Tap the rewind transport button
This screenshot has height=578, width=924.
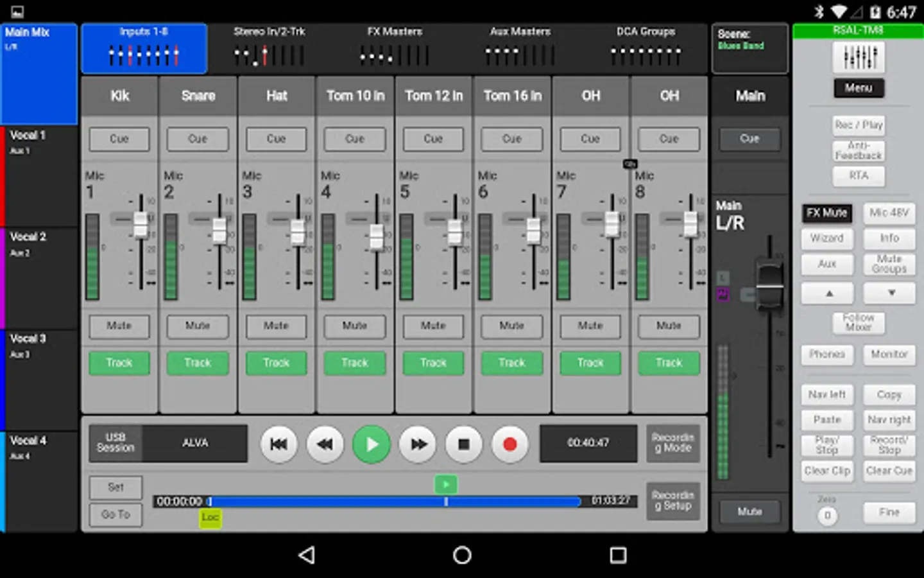[x=325, y=444]
